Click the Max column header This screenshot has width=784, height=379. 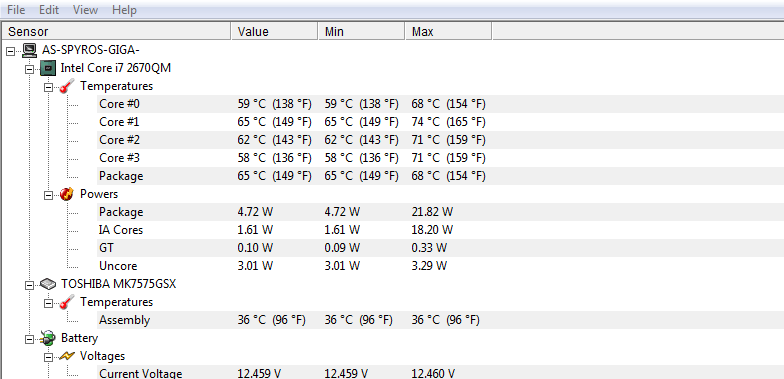(x=448, y=32)
